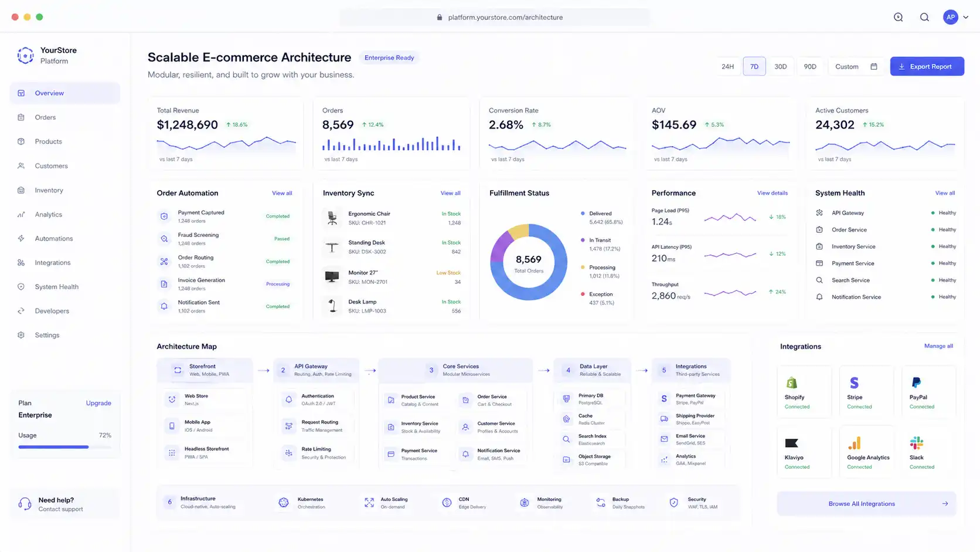Expand the Core Services node in Architecture Map
The image size is (980, 552).
click(x=454, y=370)
